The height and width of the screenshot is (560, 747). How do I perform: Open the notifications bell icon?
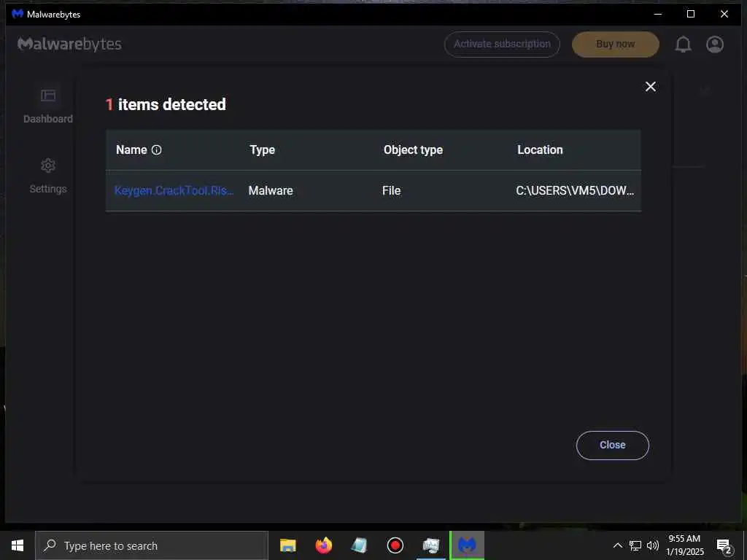(x=683, y=44)
